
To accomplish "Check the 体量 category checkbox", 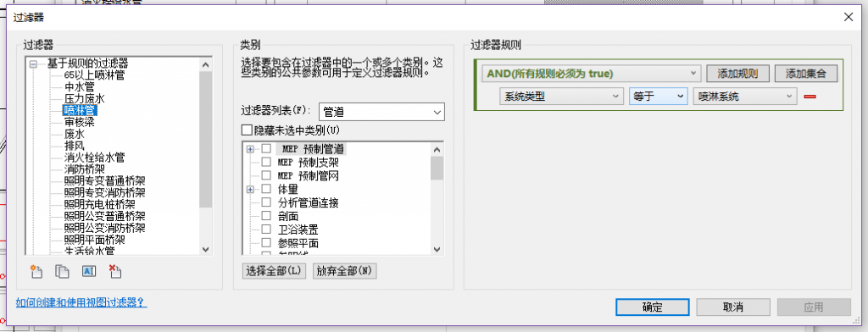I will [x=266, y=189].
